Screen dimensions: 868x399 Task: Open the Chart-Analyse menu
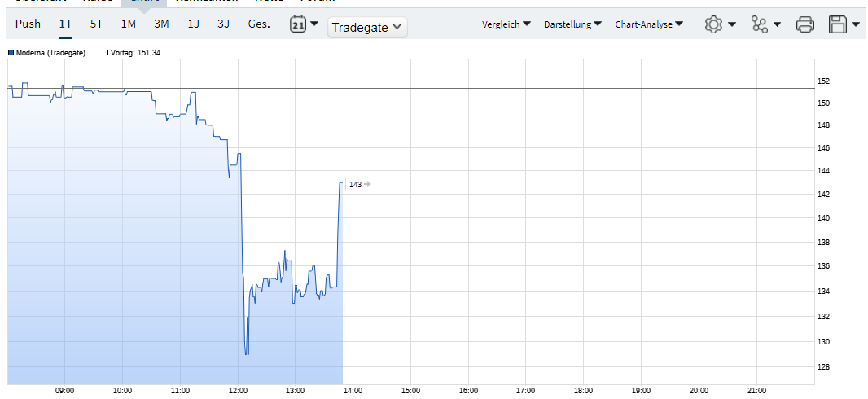coord(649,24)
